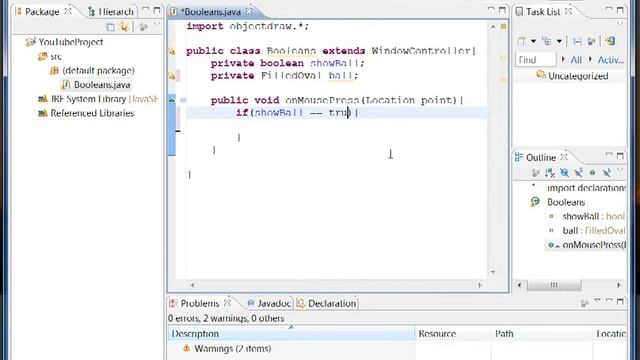
Task: Activate the Booleans.java editor tab
Action: point(211,12)
